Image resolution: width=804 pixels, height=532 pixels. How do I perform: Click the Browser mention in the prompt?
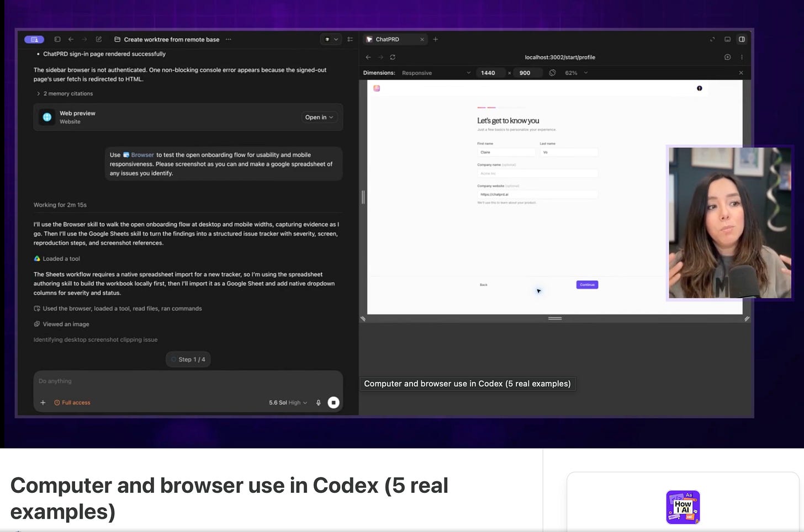coord(138,155)
